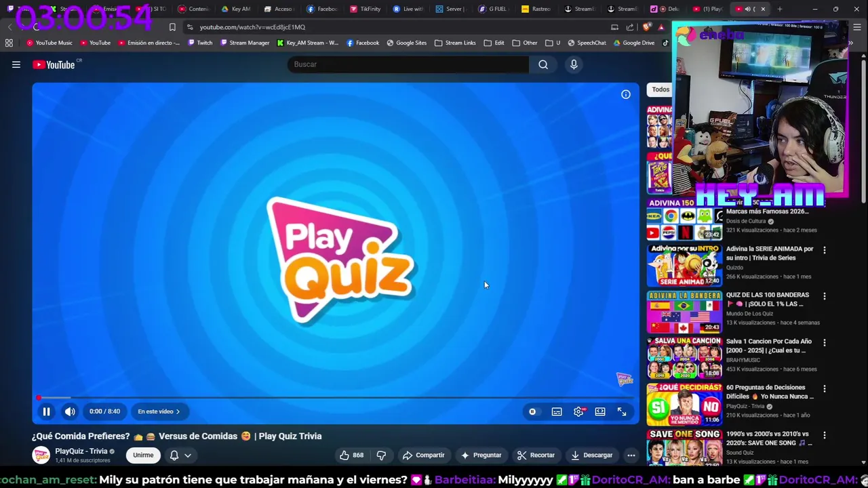Switch to the TikFinity browser tab
The image size is (868, 488).
(366, 9)
